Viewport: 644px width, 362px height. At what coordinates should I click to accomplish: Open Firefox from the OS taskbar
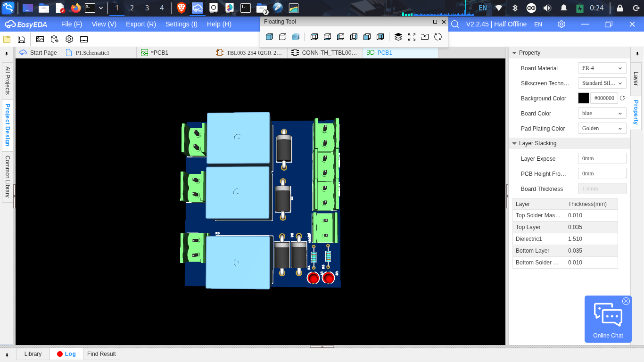tap(75, 8)
